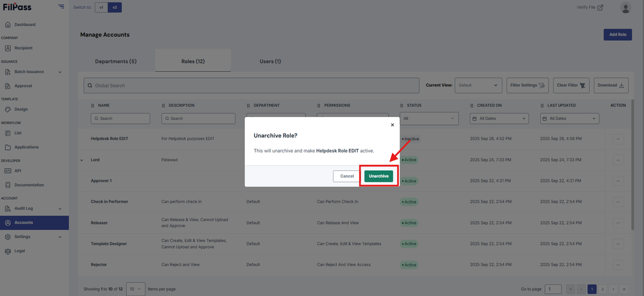Grab the DEPARTMENT column drag handle
The height and width of the screenshot is (296, 644).
pos(248,105)
